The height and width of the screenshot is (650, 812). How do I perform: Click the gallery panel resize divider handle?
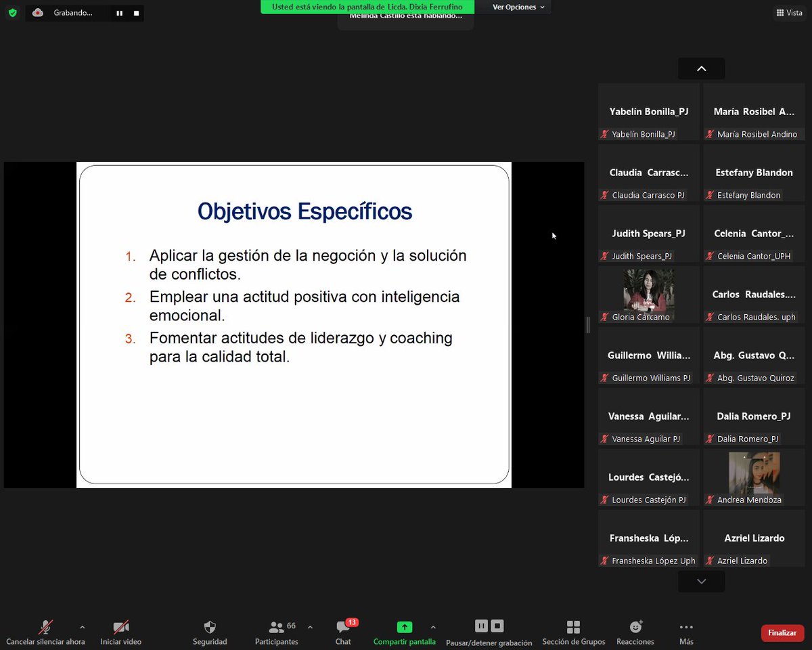coord(588,325)
